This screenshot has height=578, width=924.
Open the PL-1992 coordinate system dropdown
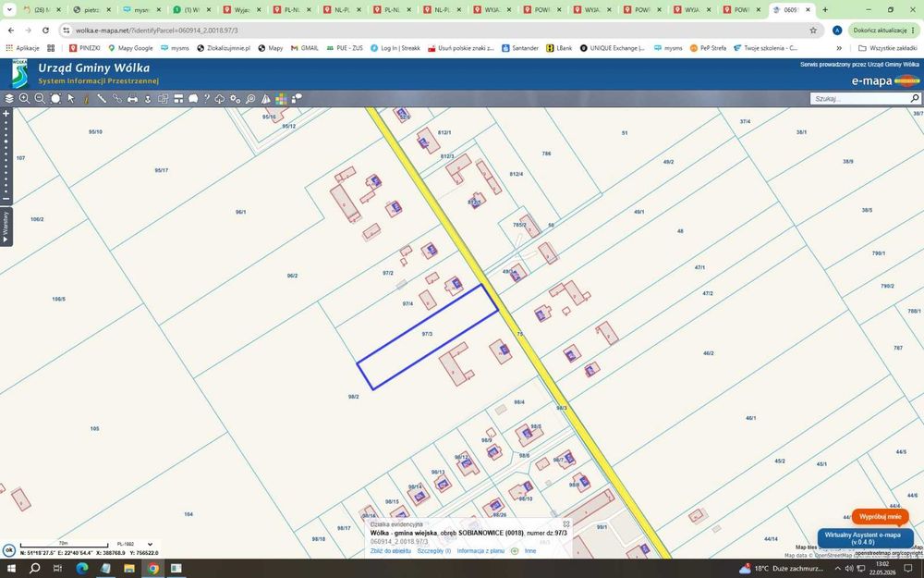[x=135, y=544]
